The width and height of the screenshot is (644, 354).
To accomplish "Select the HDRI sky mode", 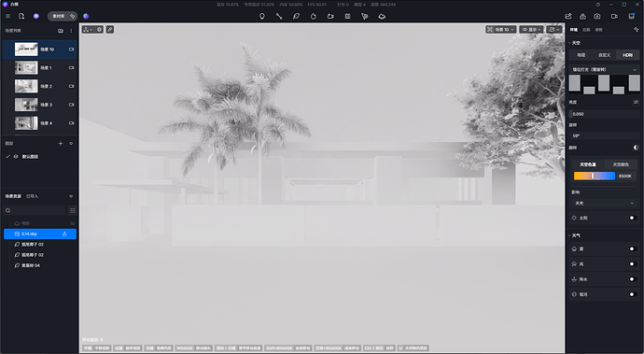I will pos(627,55).
